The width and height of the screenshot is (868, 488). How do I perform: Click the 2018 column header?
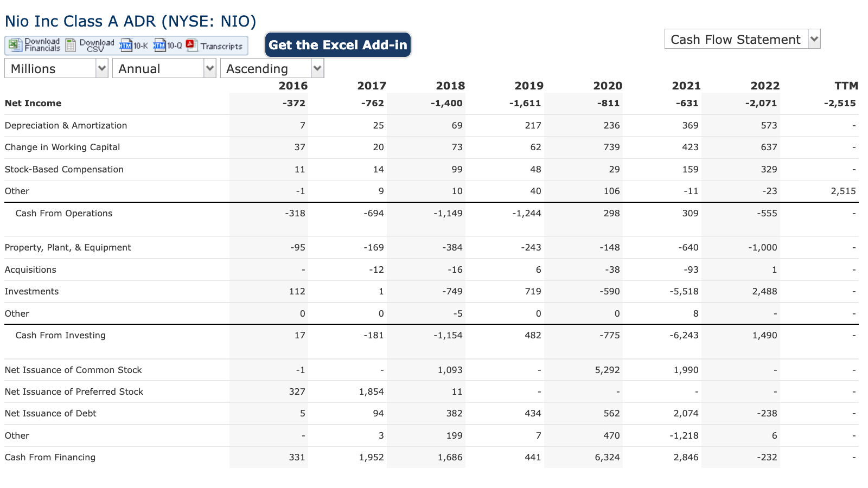point(450,86)
